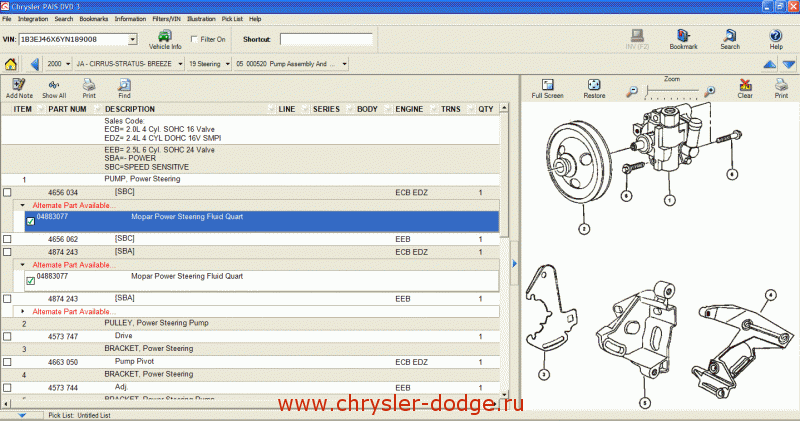This screenshot has height=421, width=800.
Task: Click the parts list vertical scrollbar
Action: click(504, 251)
